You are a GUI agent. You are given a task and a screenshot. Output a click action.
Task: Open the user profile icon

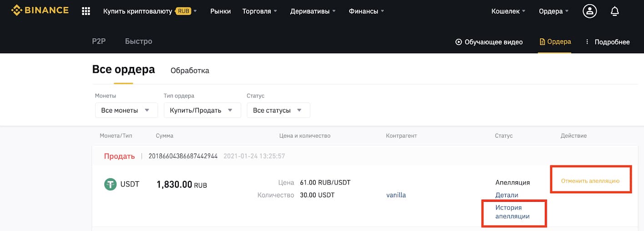[590, 11]
